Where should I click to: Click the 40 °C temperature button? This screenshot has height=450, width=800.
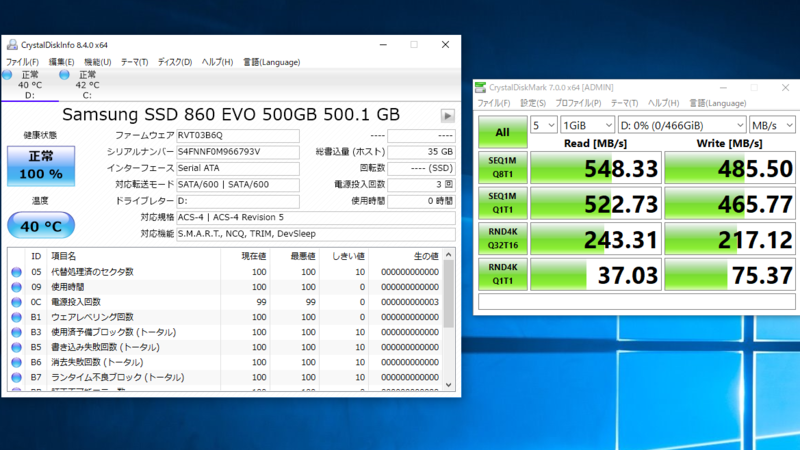pyautogui.click(x=41, y=226)
